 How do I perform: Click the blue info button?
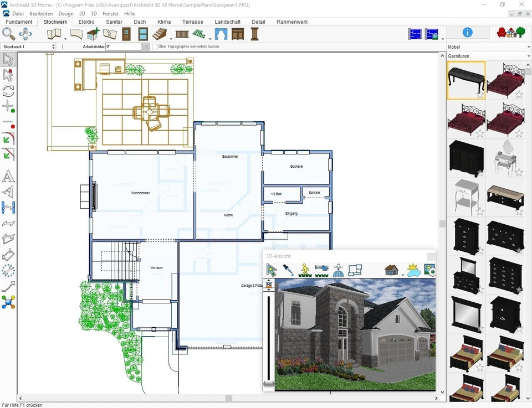click(467, 32)
